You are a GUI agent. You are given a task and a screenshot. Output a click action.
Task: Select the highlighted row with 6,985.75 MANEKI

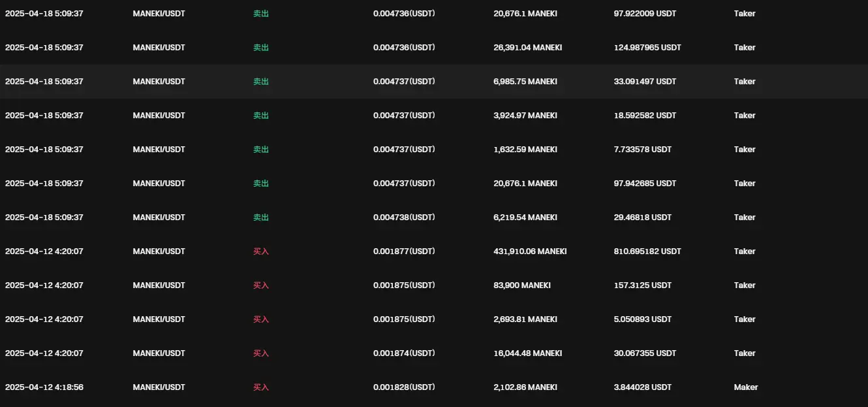point(434,82)
